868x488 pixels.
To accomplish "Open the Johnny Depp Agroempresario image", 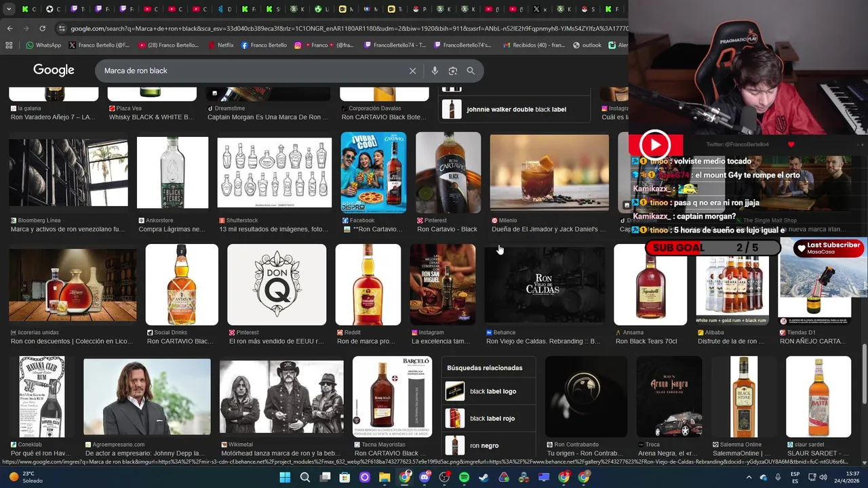I will coord(147,396).
